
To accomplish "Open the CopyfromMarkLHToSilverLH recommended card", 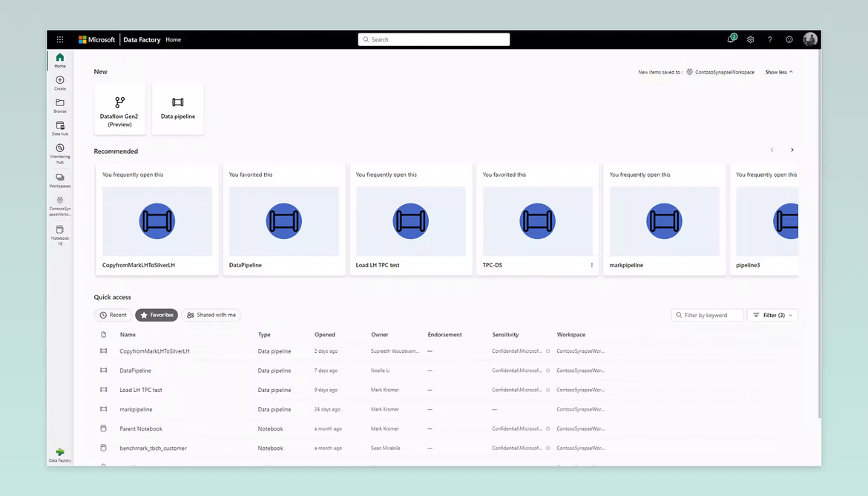I will pyautogui.click(x=157, y=220).
